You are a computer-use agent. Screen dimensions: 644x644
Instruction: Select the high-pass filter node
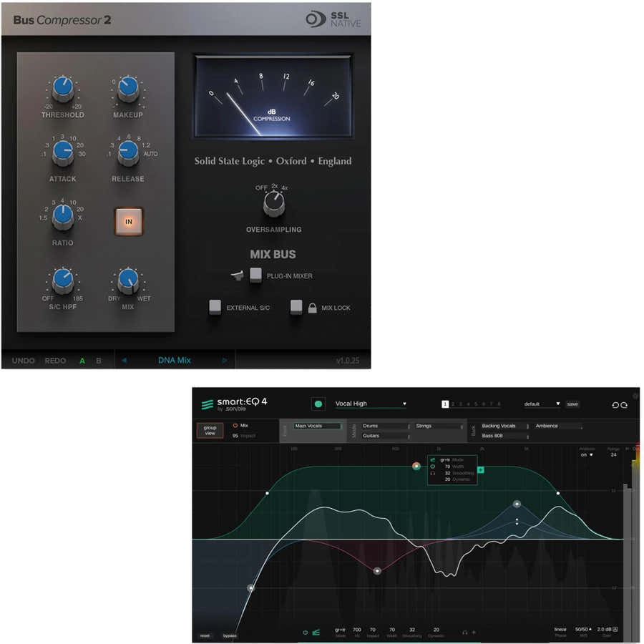[x=251, y=588]
